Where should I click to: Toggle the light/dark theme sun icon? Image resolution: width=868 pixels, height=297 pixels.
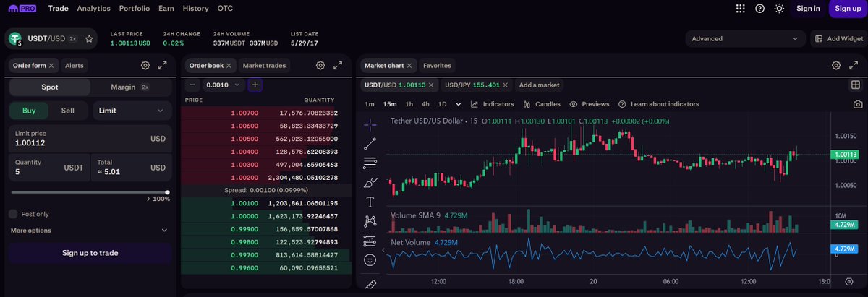point(779,9)
